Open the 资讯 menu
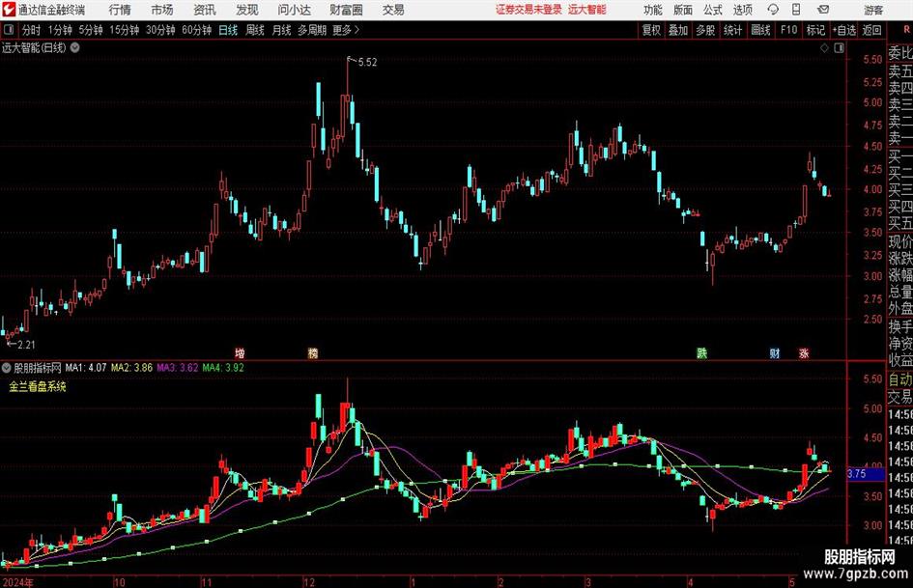Viewport: 913px width, 588px height. [x=205, y=10]
